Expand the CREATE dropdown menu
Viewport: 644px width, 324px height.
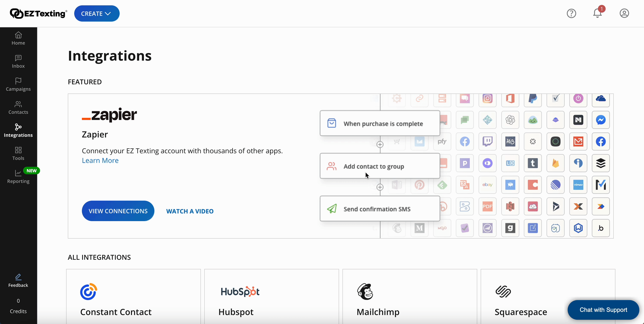[97, 14]
